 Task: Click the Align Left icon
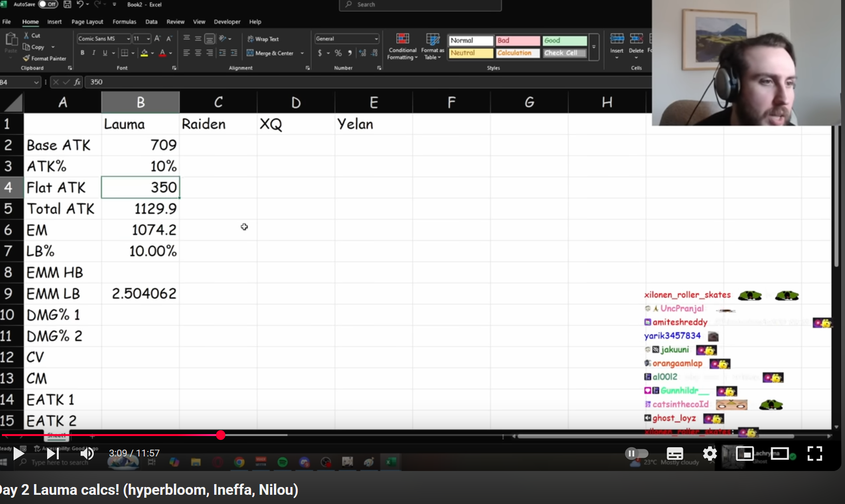click(186, 53)
